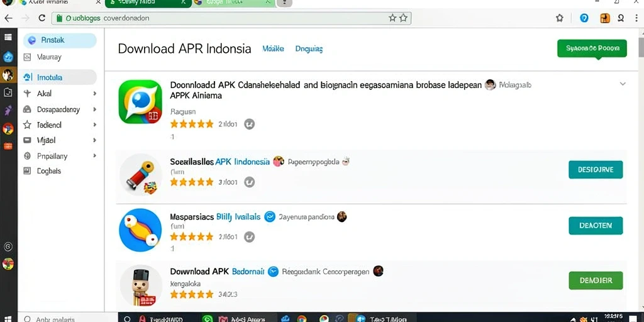Click the Download APK Bedornait title
Screen dimensions: 644x322
click(217, 272)
